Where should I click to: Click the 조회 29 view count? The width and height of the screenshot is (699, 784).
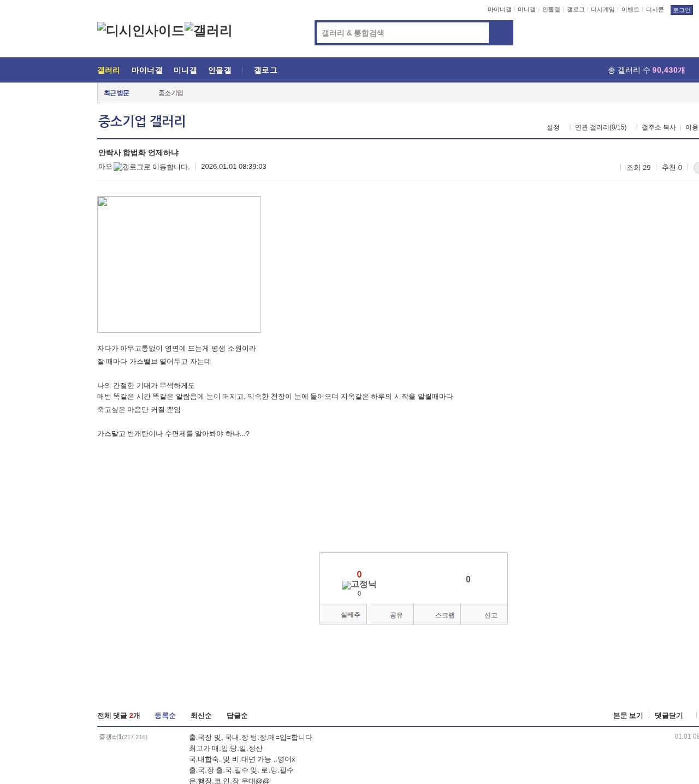(638, 168)
